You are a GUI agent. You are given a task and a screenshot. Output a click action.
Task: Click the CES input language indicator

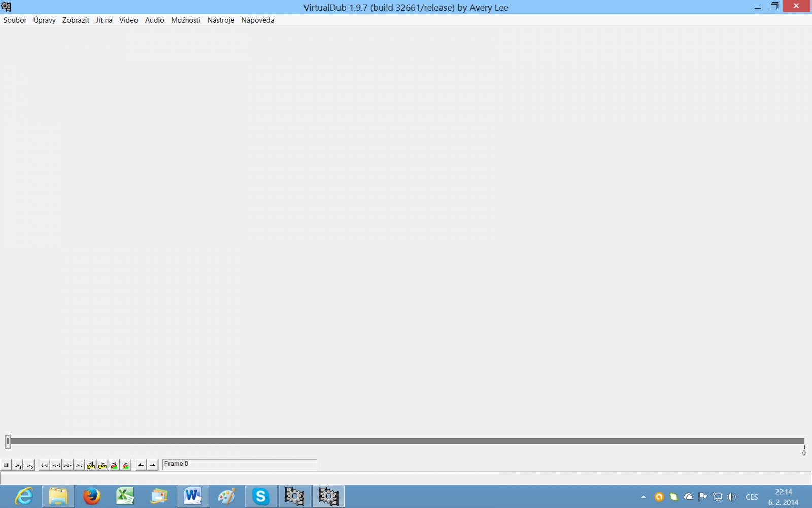click(752, 497)
